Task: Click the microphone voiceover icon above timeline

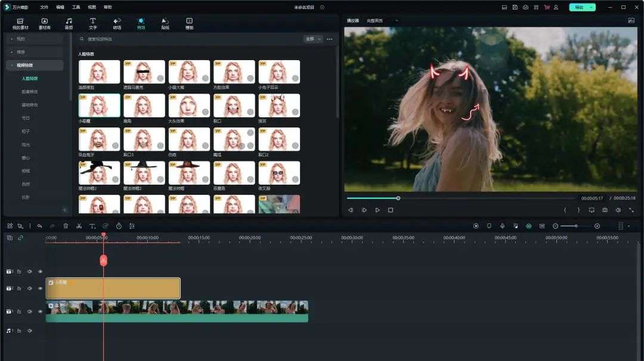Action: 502,226
